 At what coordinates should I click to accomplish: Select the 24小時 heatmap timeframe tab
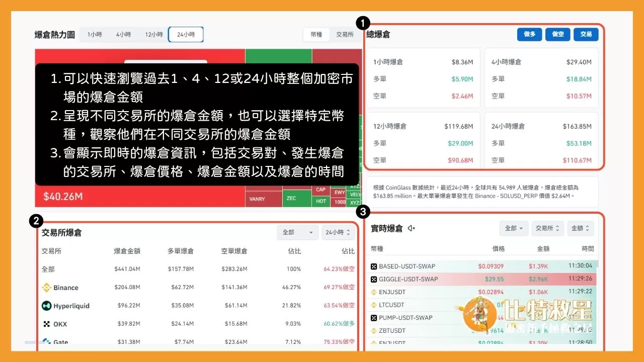186,35
